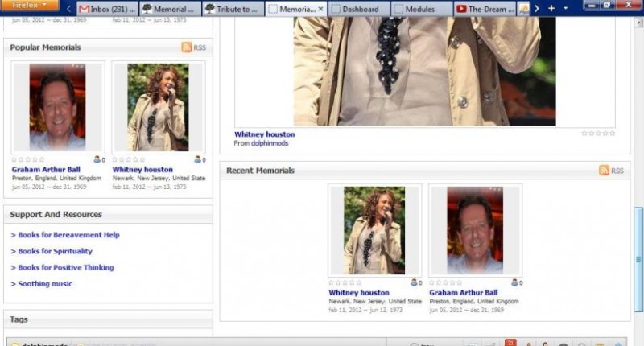Click Whitney houston thumbnail in Recent Memorials
This screenshot has height=346, width=644.
[374, 230]
